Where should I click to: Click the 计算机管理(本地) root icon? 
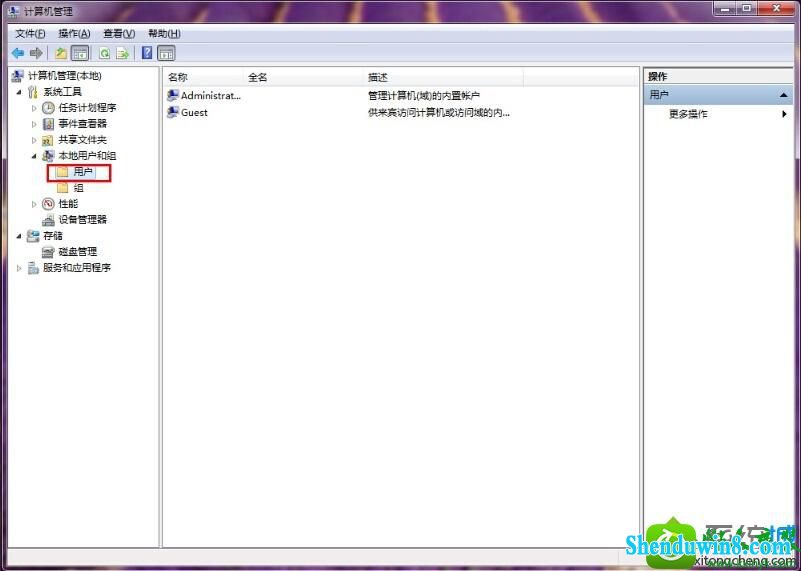[18, 76]
